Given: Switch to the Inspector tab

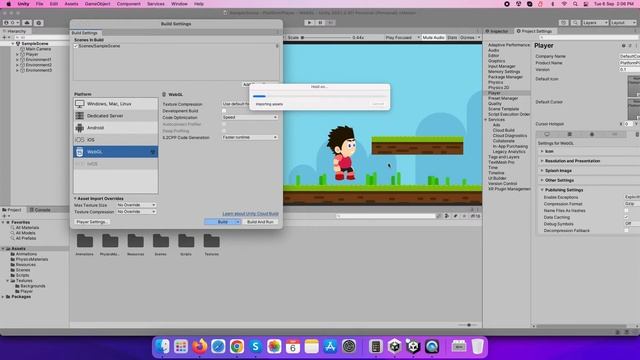Looking at the screenshot, I should (497, 31).
